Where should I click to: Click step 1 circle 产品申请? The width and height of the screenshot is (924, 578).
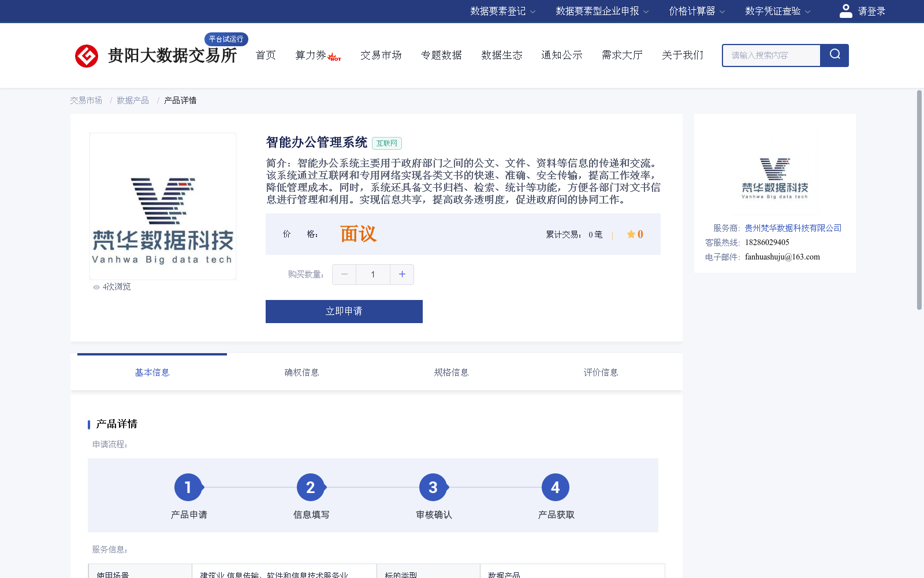click(x=188, y=487)
